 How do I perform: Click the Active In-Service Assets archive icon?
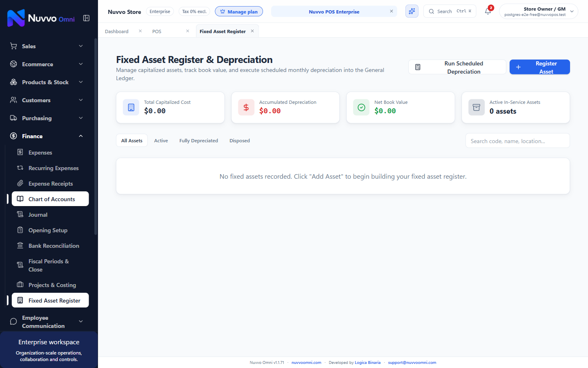pyautogui.click(x=477, y=108)
